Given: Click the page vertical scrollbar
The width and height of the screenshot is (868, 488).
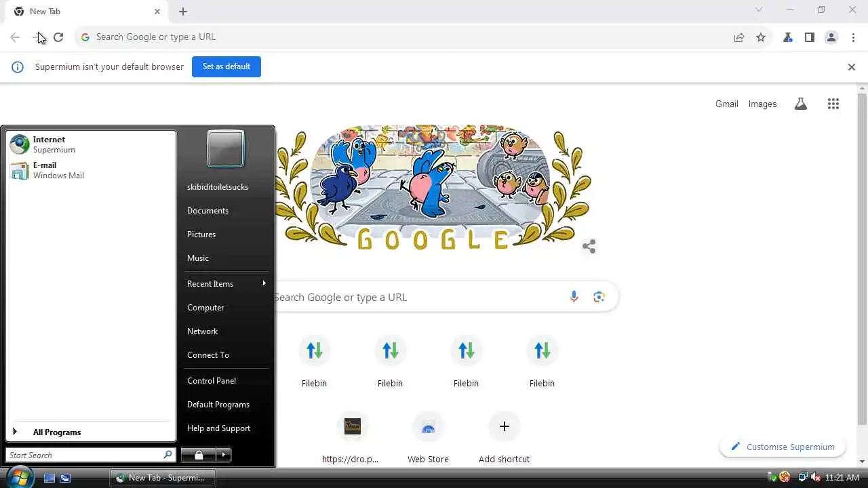Looking at the screenshot, I should (x=862, y=258).
